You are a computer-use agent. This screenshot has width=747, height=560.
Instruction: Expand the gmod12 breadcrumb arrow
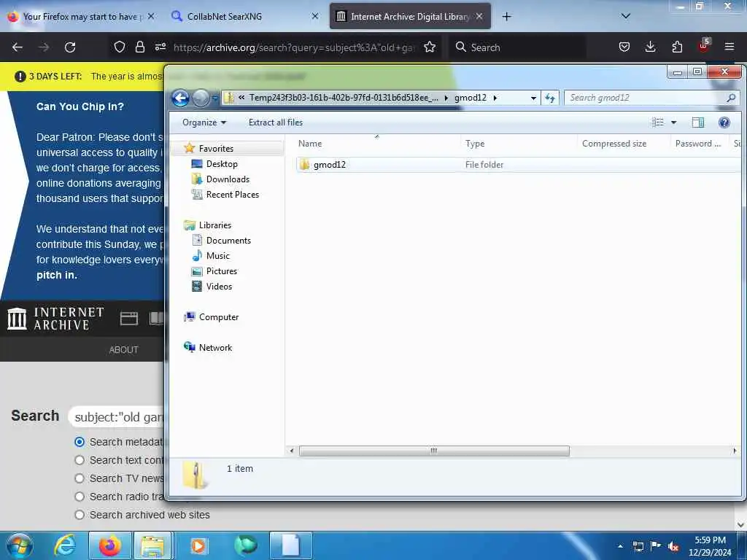[x=495, y=98]
